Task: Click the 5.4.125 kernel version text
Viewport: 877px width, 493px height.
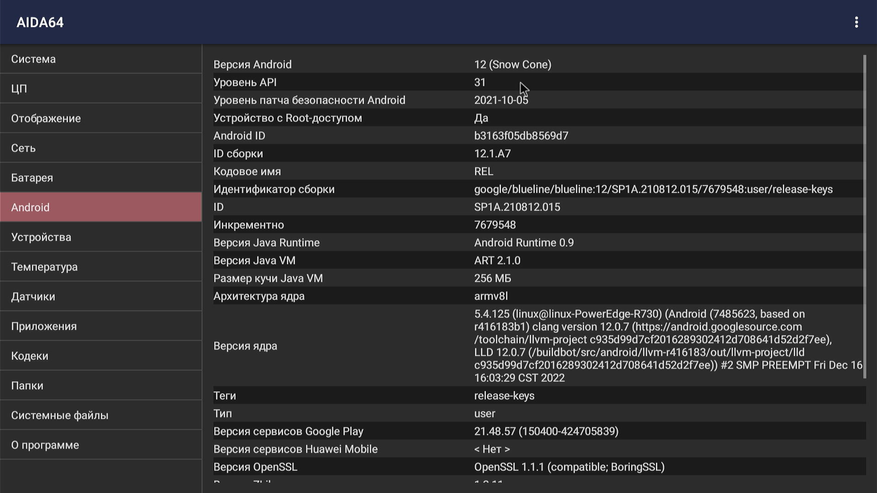Action: click(668, 346)
